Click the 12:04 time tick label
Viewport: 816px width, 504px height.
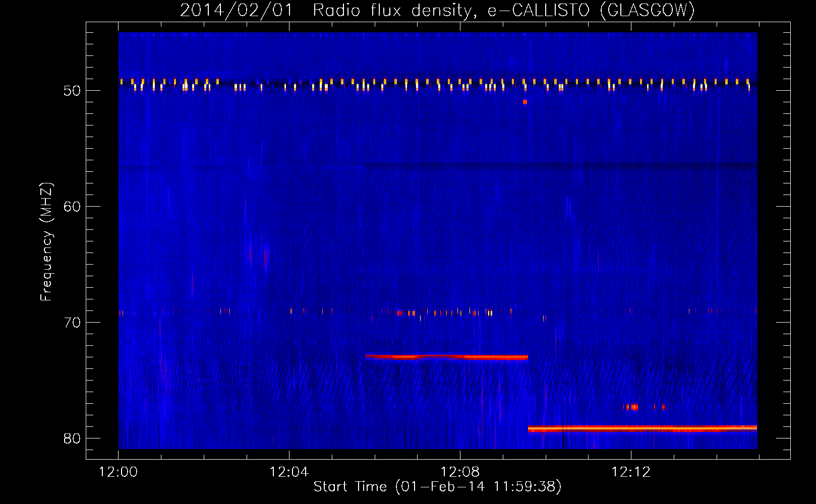pos(289,472)
